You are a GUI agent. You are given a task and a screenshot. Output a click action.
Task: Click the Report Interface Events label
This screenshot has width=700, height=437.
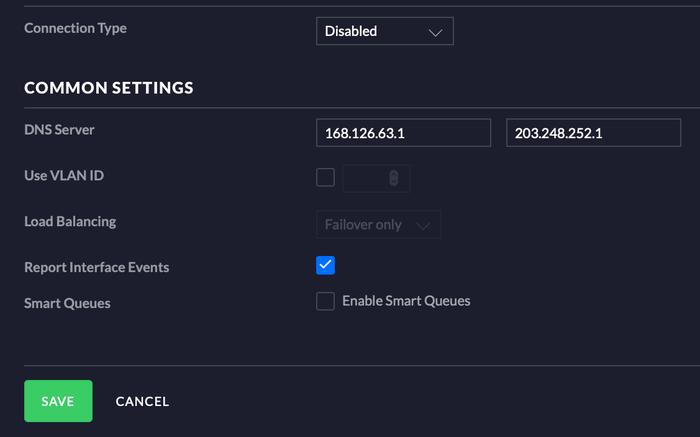(96, 267)
